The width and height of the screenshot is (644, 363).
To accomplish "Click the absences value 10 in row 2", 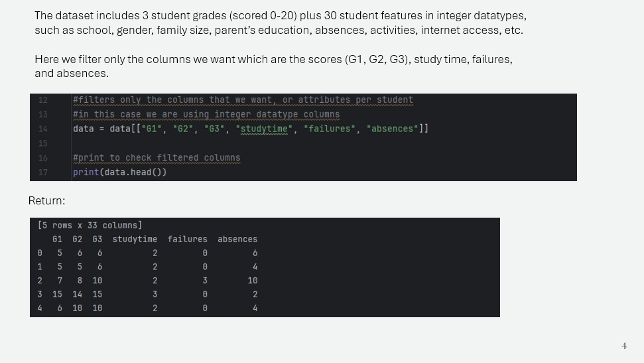I will [253, 280].
